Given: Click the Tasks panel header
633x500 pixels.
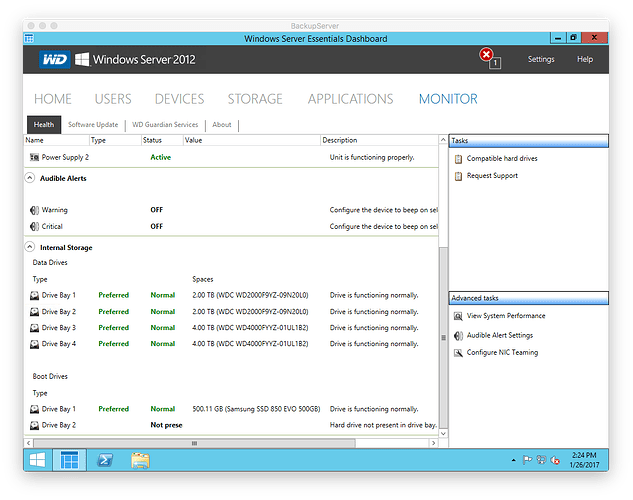Looking at the screenshot, I should click(x=528, y=141).
